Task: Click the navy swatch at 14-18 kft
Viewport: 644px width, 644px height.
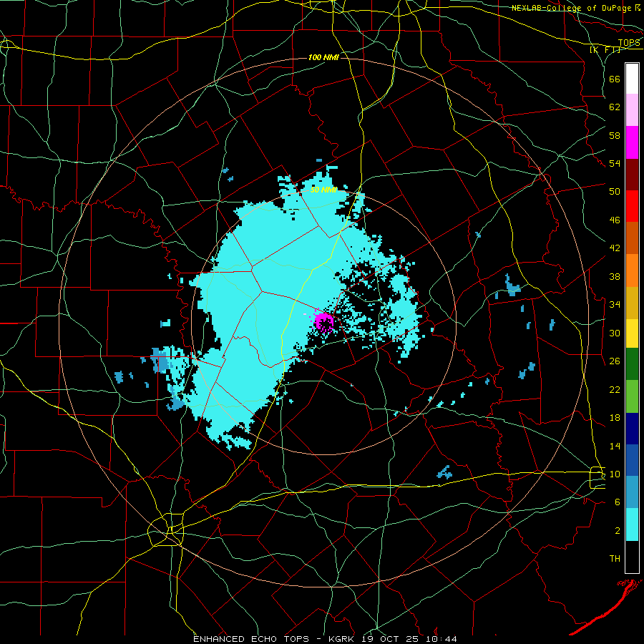Action: point(632,429)
